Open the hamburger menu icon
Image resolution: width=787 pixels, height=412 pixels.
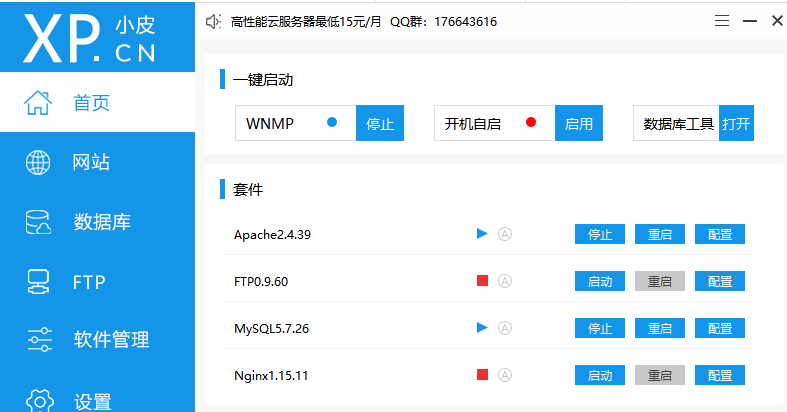[722, 21]
